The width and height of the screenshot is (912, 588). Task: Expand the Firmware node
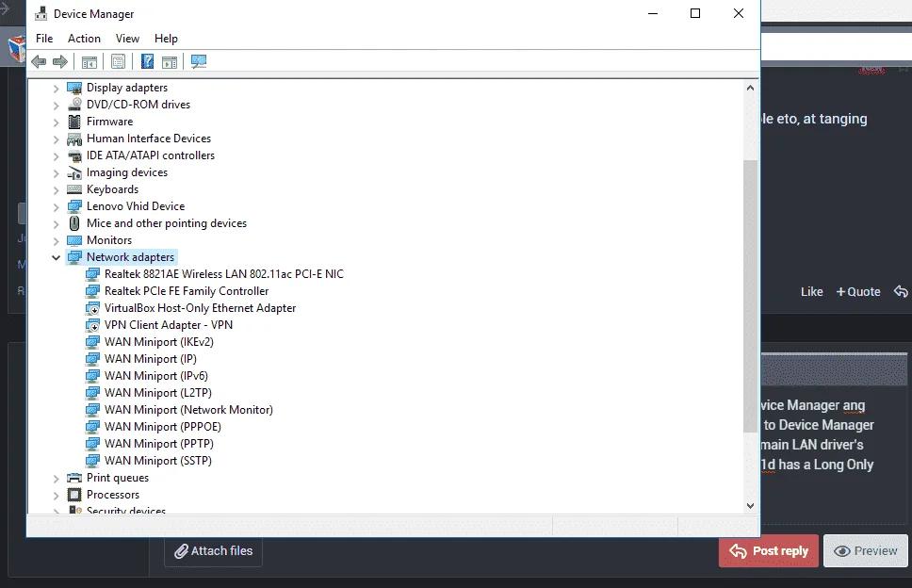tap(56, 122)
